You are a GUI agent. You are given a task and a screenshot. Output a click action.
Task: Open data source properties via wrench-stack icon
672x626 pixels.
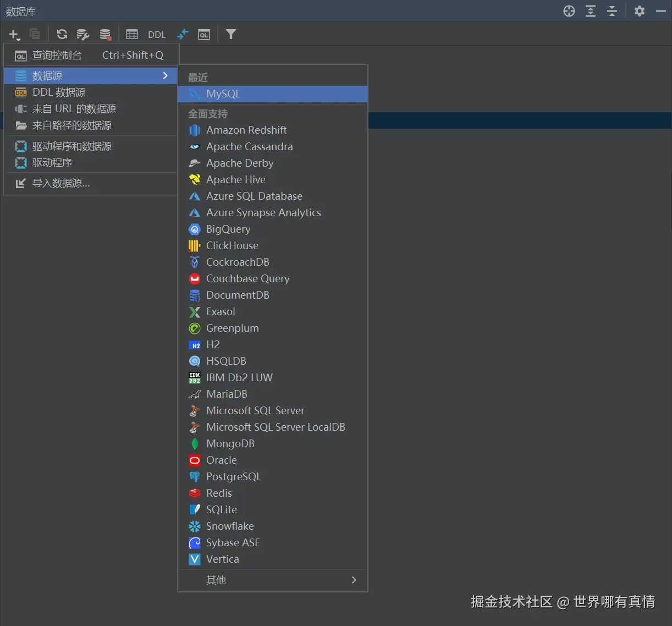click(83, 34)
